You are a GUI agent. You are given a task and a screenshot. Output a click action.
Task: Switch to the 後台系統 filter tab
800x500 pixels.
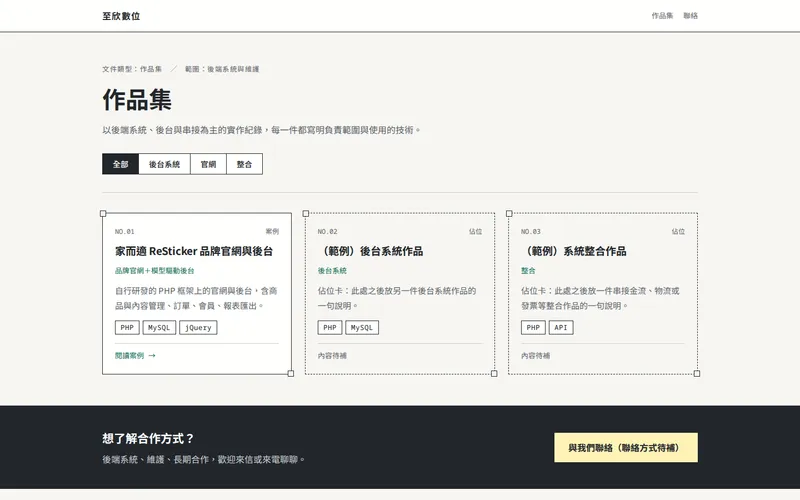pyautogui.click(x=164, y=164)
